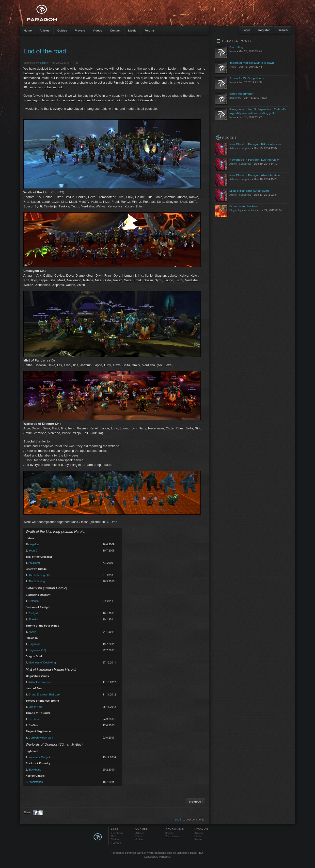
Task: Open the Anub'arak killshot link
Action: (34, 563)
